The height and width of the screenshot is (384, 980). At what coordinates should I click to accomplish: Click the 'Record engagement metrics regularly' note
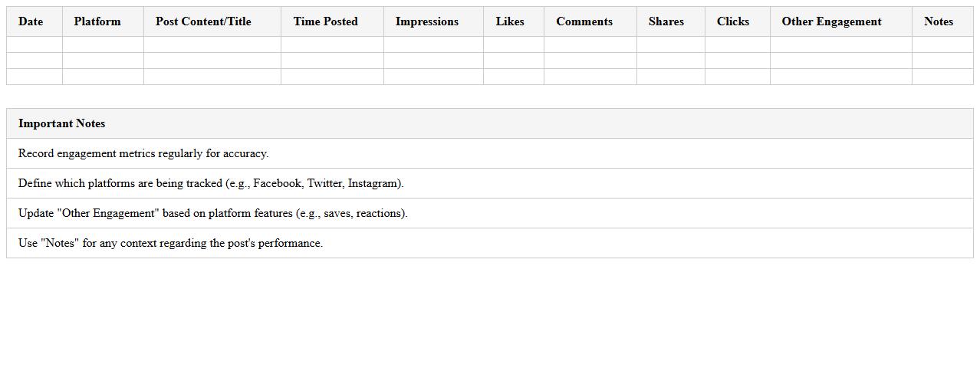[x=143, y=153]
